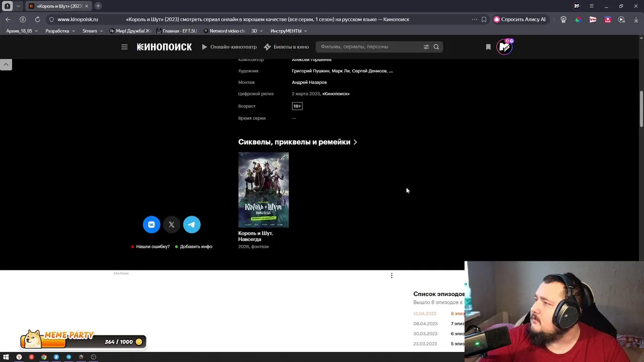Open Google Chrome from taskbar
This screenshot has height=362, width=644.
pos(44,357)
